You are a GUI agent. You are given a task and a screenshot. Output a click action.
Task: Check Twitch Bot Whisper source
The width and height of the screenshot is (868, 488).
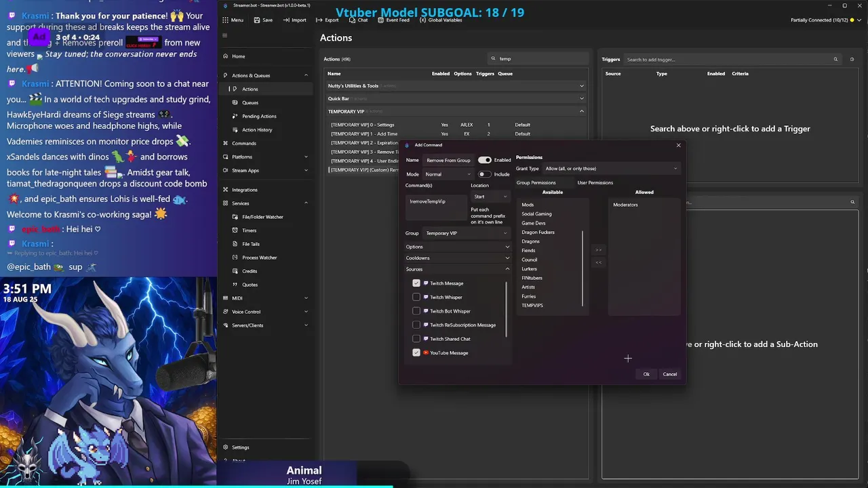pyautogui.click(x=416, y=311)
